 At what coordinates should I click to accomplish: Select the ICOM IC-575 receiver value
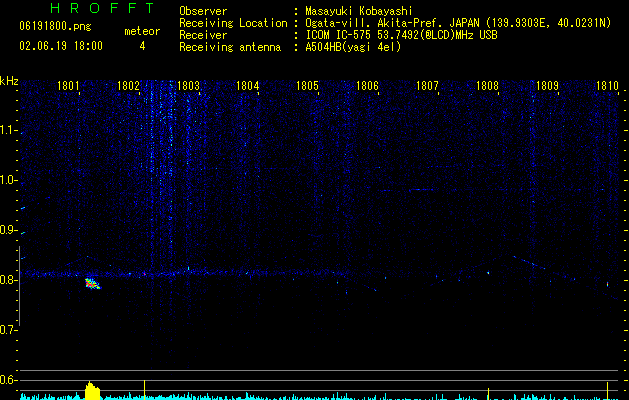tap(401, 35)
